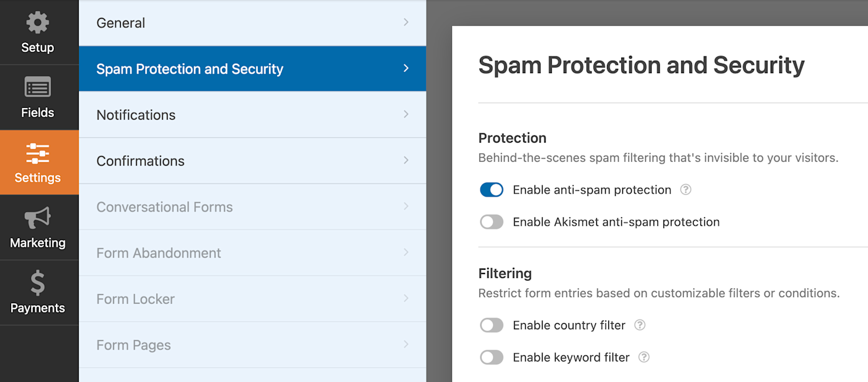The height and width of the screenshot is (382, 868).
Task: Select Spam Protection and Security section
Action: tap(190, 69)
